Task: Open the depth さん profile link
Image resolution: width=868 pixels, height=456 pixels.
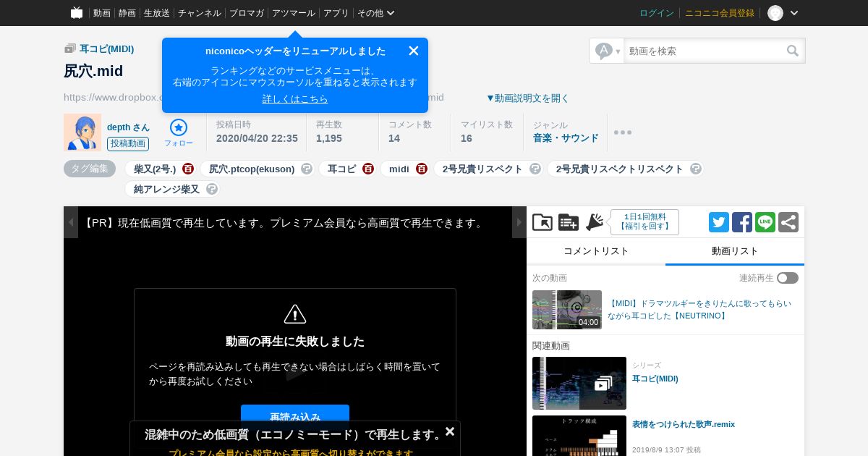Action: coord(128,127)
